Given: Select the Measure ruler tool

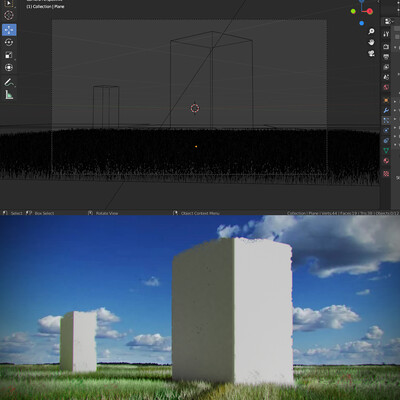Looking at the screenshot, I should coord(9,95).
